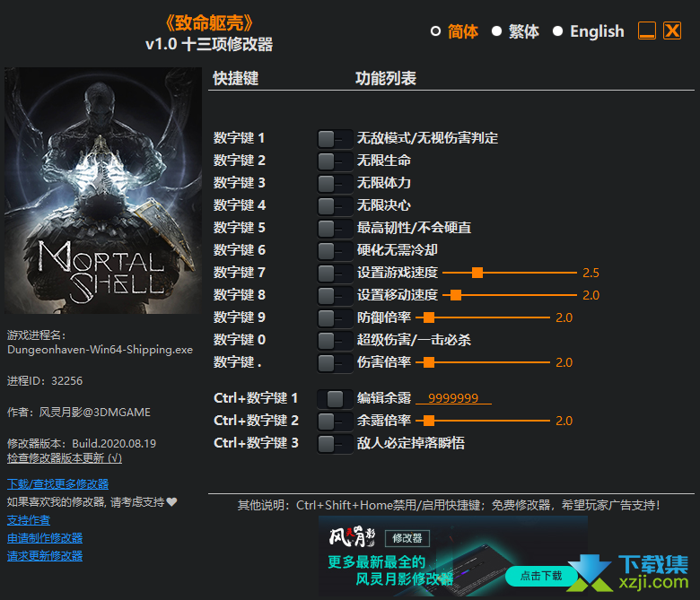Toggle the 防御倍率 switch

[335, 318]
